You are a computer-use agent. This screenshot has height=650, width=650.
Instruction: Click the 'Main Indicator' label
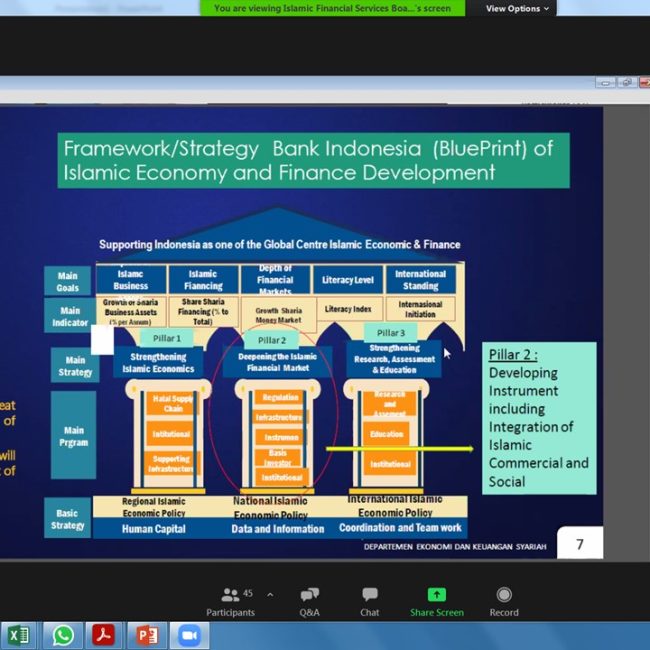point(70,316)
